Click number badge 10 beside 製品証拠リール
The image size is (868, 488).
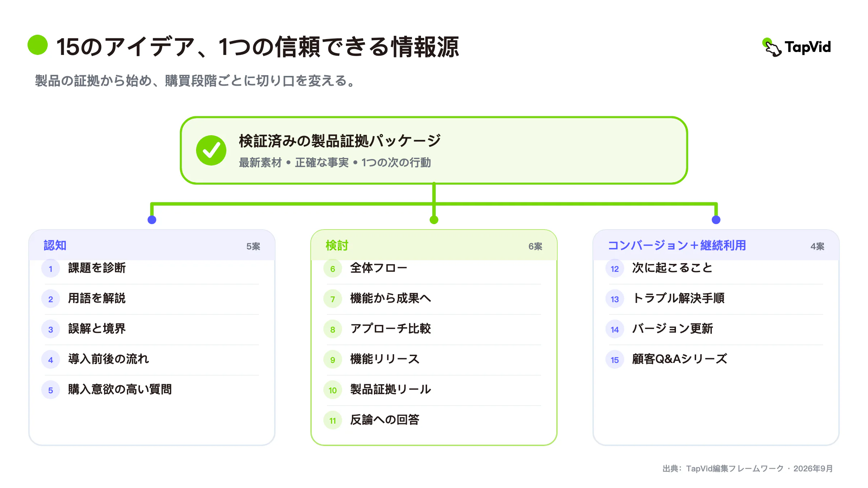(x=333, y=390)
